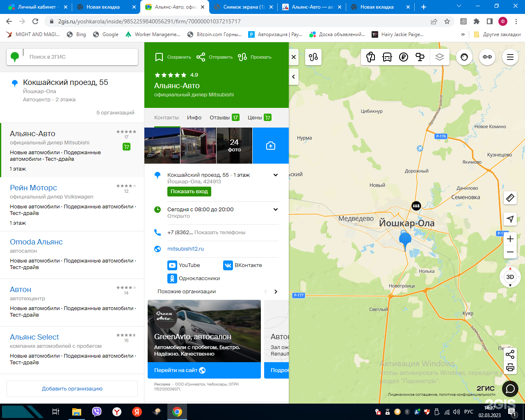Image resolution: width=525 pixels, height=420 pixels.
Task: Open the Другие закладки bookmarks folder
Action: click(x=497, y=34)
